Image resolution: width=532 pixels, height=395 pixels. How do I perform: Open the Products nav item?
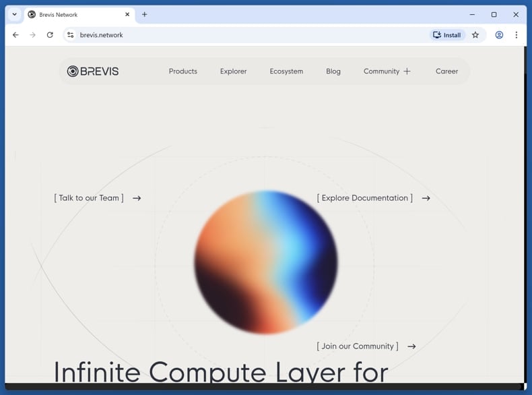[183, 71]
